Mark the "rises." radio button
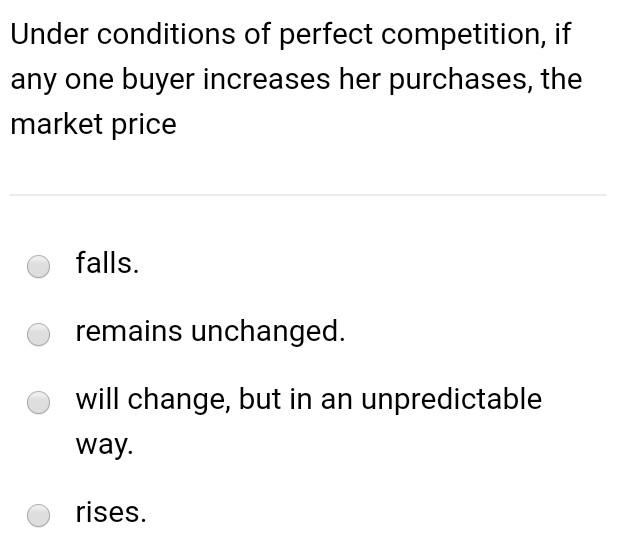This screenshot has height=553, width=621. click(x=38, y=515)
